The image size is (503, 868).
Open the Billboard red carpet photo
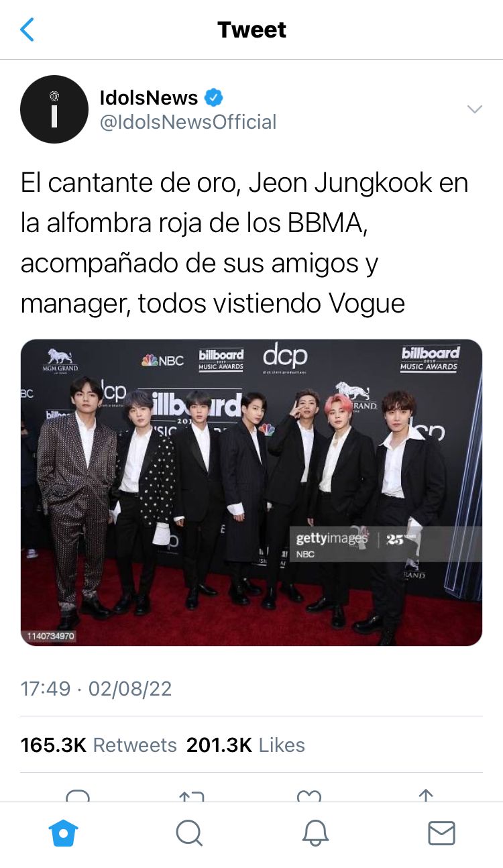(251, 492)
